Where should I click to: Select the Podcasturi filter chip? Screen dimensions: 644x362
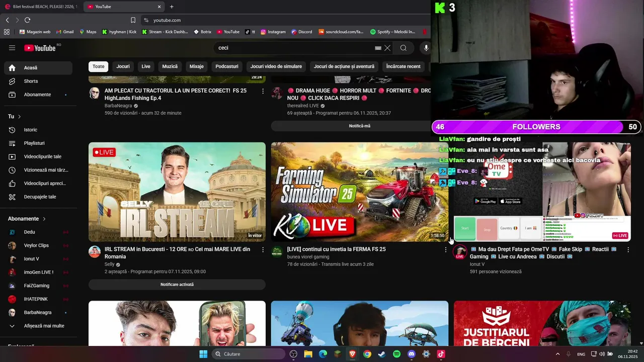pos(227,66)
